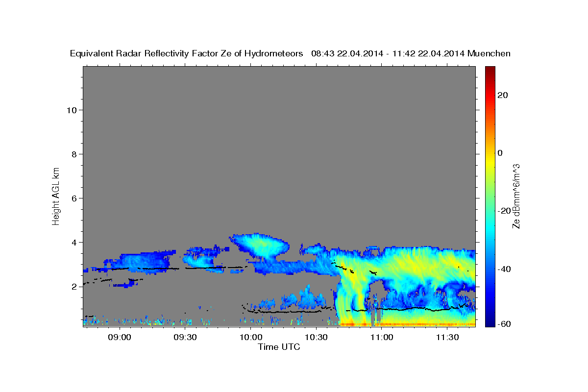This screenshot has width=588, height=392.
Task: Click the height tick label 10
Action: click(x=72, y=110)
